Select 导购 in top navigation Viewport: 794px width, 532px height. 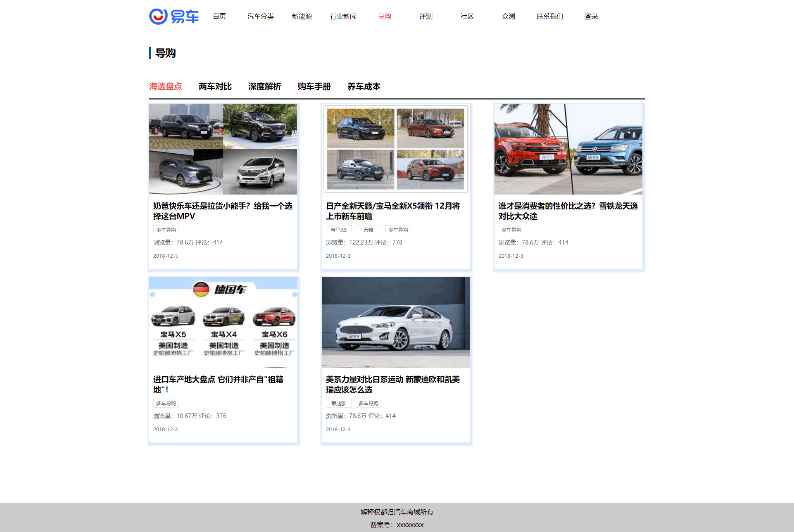(x=385, y=17)
